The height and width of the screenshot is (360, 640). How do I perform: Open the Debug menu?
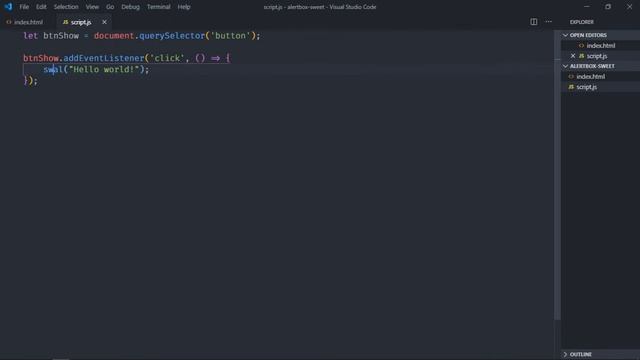point(130,7)
